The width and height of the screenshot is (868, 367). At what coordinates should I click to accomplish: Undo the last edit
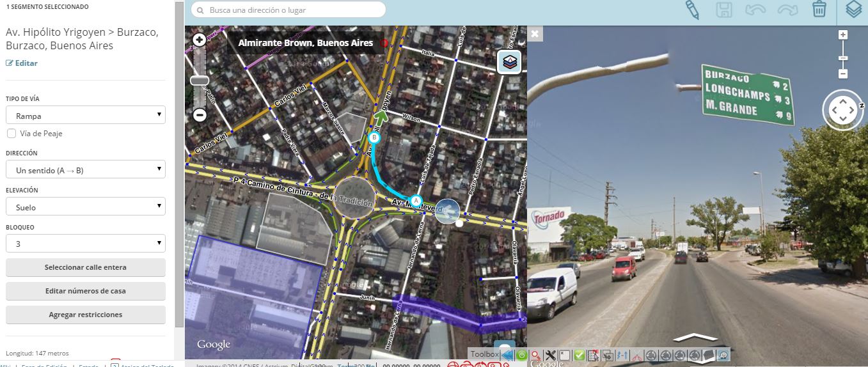point(755,10)
